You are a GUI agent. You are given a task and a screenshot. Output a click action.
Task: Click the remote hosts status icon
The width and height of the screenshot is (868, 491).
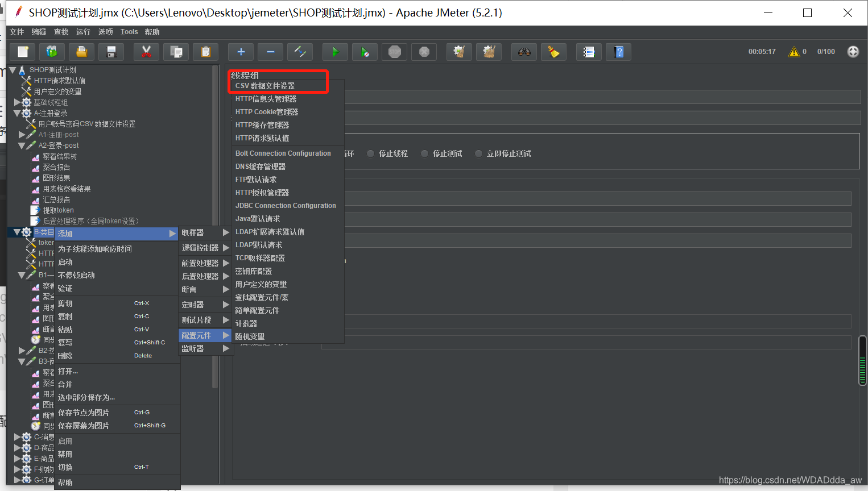(853, 51)
